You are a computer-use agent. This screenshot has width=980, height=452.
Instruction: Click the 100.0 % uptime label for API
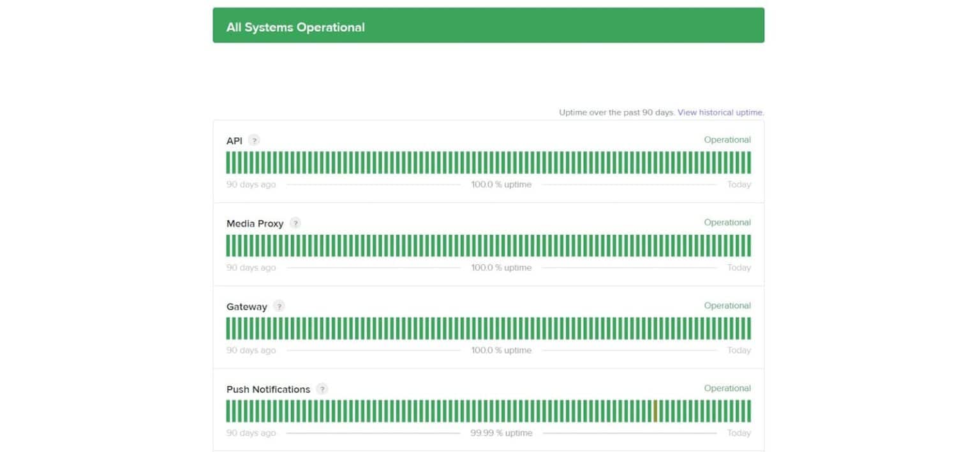click(501, 184)
